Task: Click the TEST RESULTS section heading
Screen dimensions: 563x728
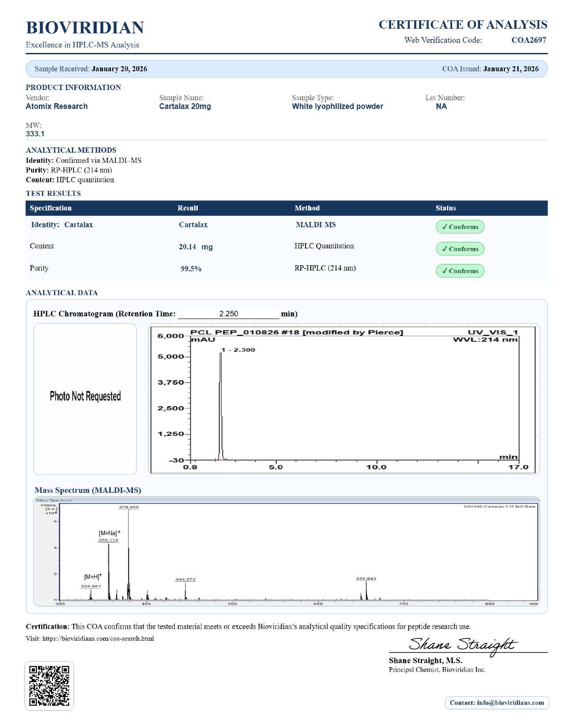Action: click(53, 193)
